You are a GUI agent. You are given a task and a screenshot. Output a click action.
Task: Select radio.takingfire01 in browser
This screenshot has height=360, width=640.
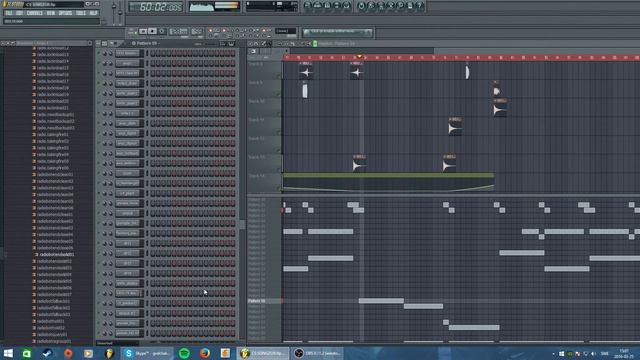(53, 135)
